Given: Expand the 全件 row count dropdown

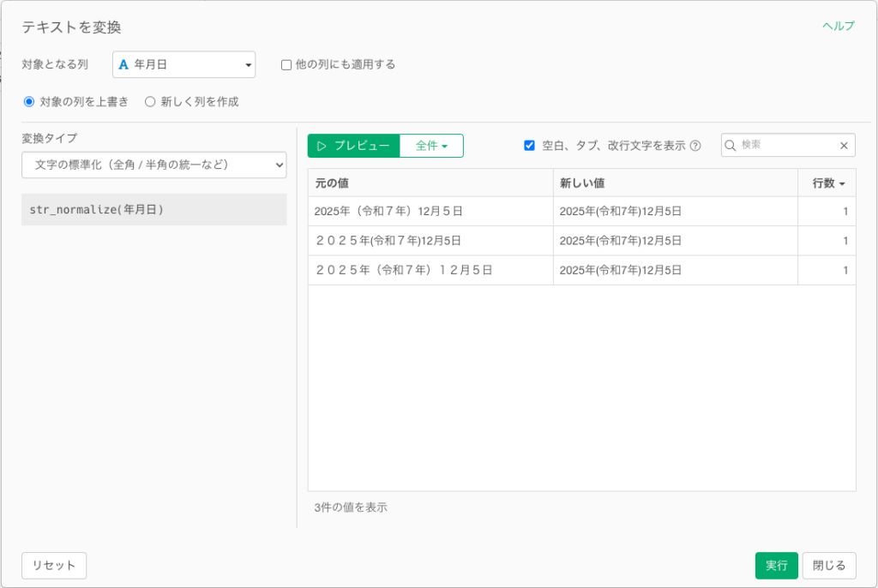Looking at the screenshot, I should [431, 146].
